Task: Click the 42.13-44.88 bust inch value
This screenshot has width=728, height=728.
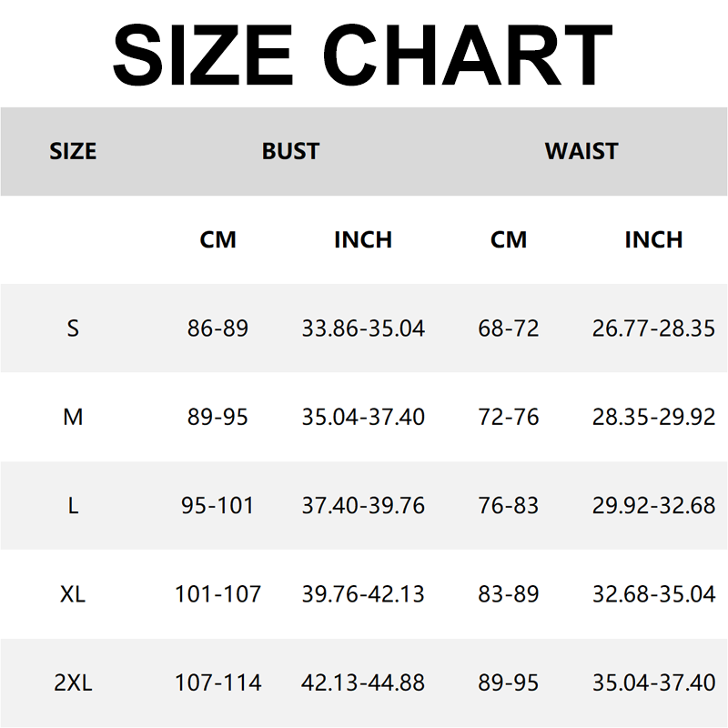Action: pos(363,682)
